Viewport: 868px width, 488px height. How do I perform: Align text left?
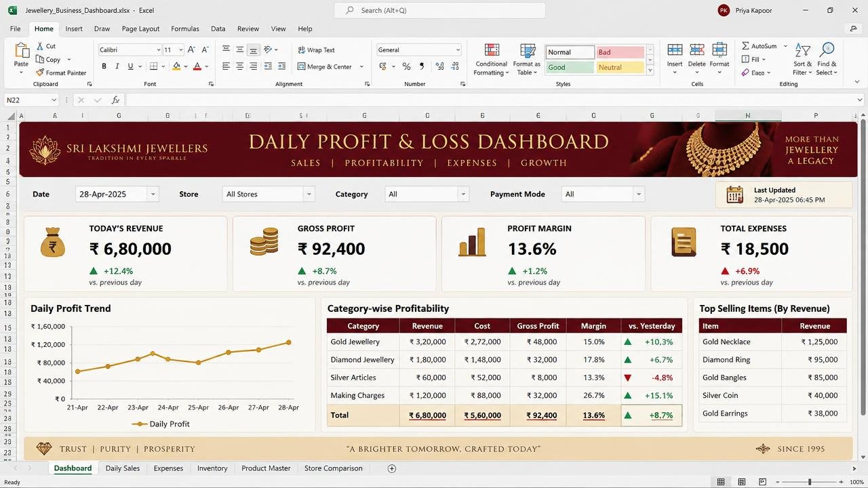[226, 66]
